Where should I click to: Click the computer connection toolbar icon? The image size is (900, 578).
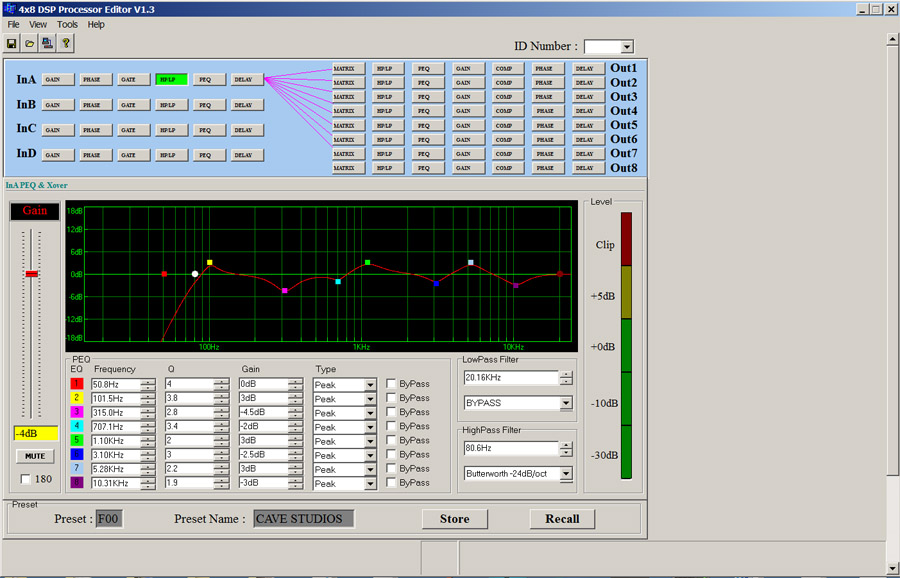click(x=47, y=43)
